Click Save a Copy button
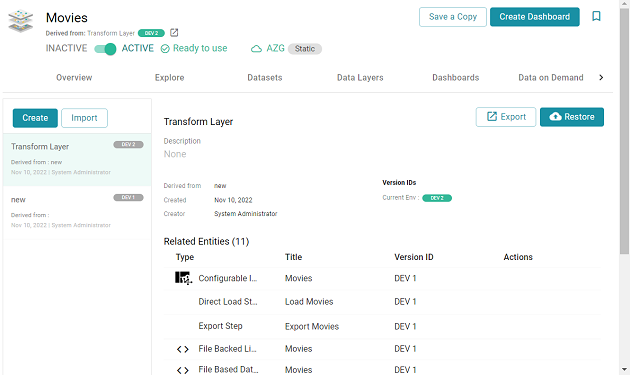This screenshot has width=630, height=375. click(x=453, y=17)
